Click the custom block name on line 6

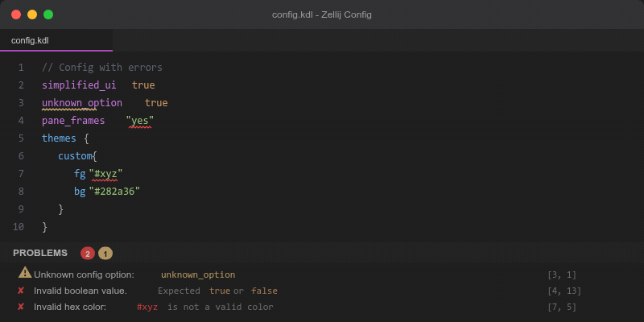(75, 156)
